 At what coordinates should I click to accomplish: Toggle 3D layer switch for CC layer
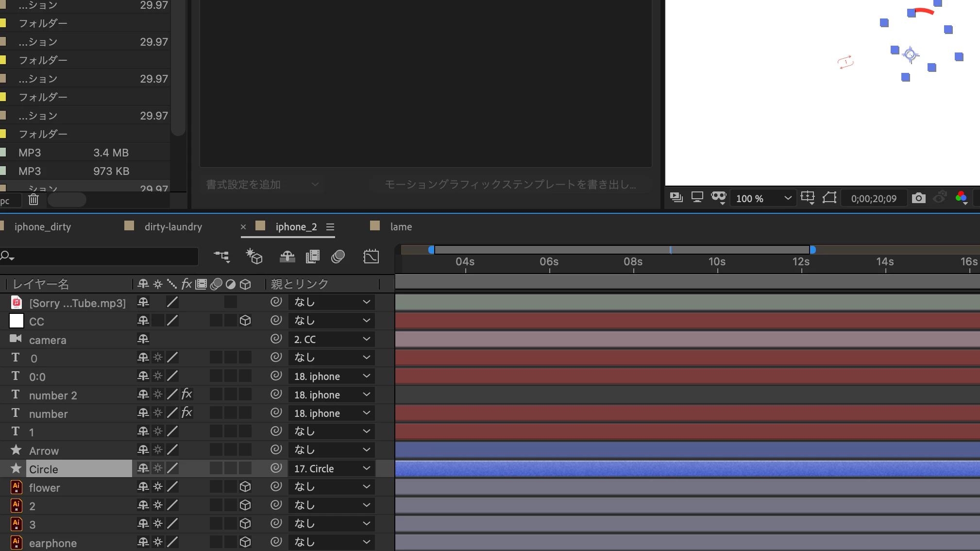click(x=245, y=321)
